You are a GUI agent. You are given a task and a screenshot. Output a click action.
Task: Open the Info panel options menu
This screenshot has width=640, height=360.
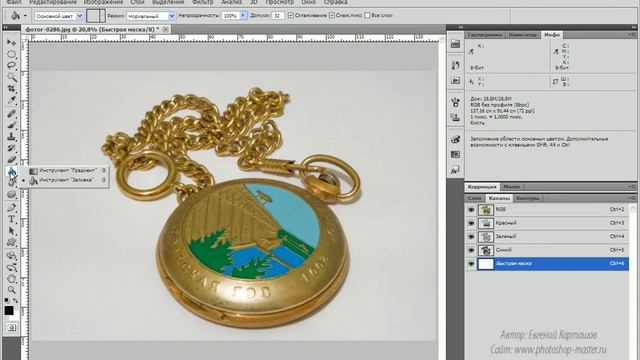[x=631, y=35]
